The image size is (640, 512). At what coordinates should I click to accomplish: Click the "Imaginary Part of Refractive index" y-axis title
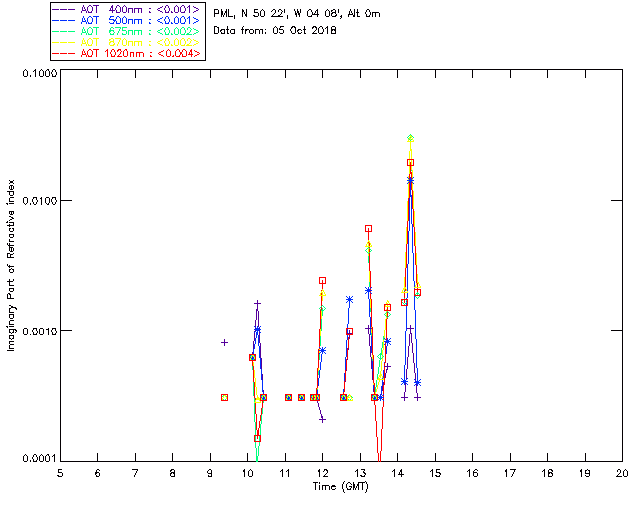[11, 265]
